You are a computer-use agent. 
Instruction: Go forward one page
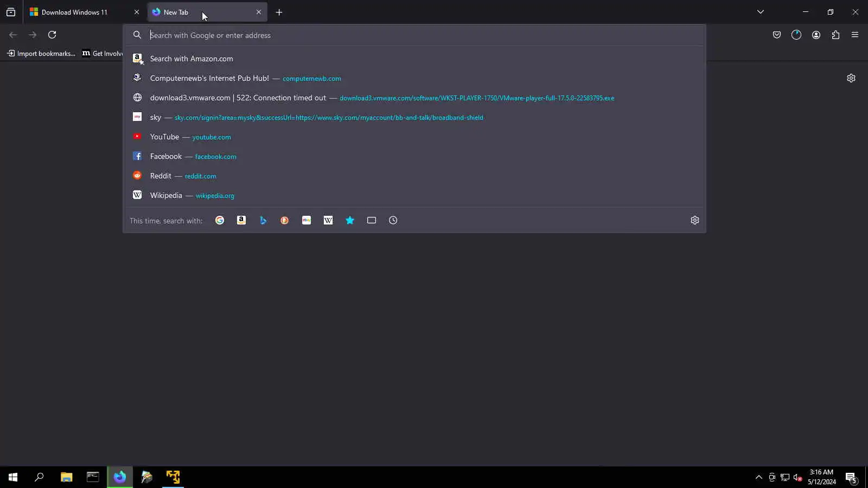(x=33, y=35)
